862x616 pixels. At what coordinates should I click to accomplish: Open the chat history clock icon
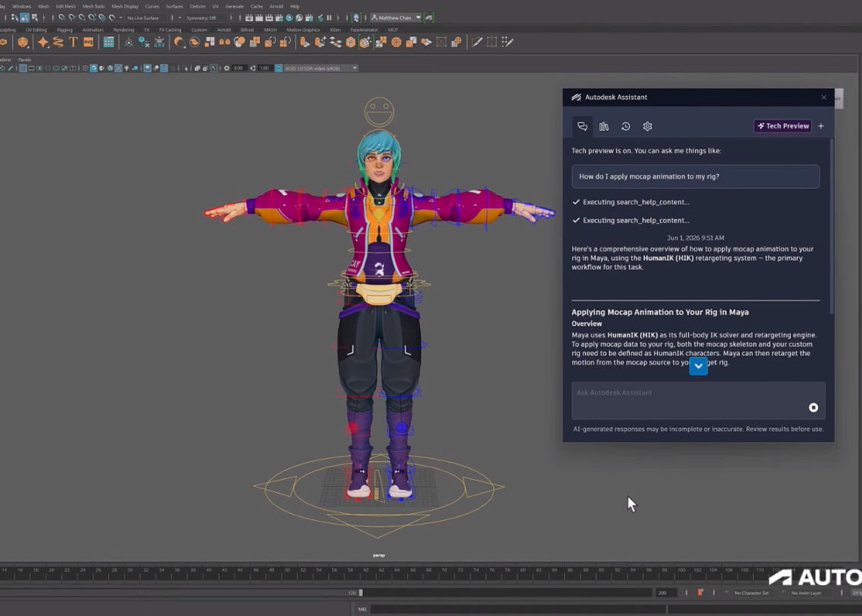click(625, 126)
